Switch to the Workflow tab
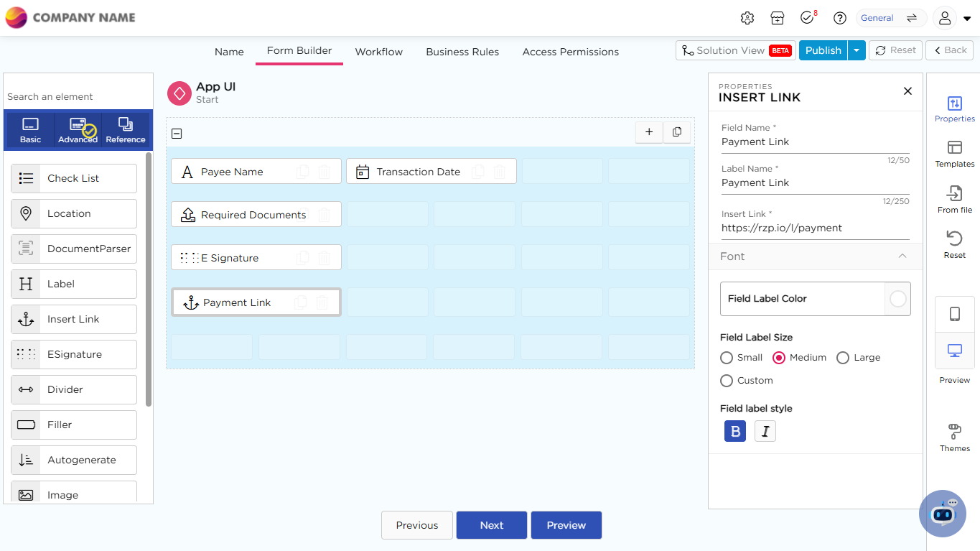The width and height of the screenshot is (980, 551). click(x=378, y=52)
